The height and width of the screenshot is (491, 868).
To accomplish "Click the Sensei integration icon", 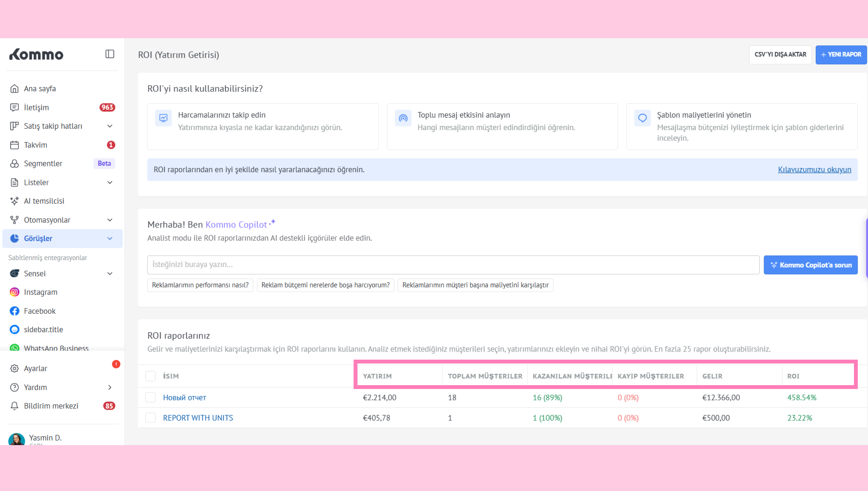I will pos(14,274).
